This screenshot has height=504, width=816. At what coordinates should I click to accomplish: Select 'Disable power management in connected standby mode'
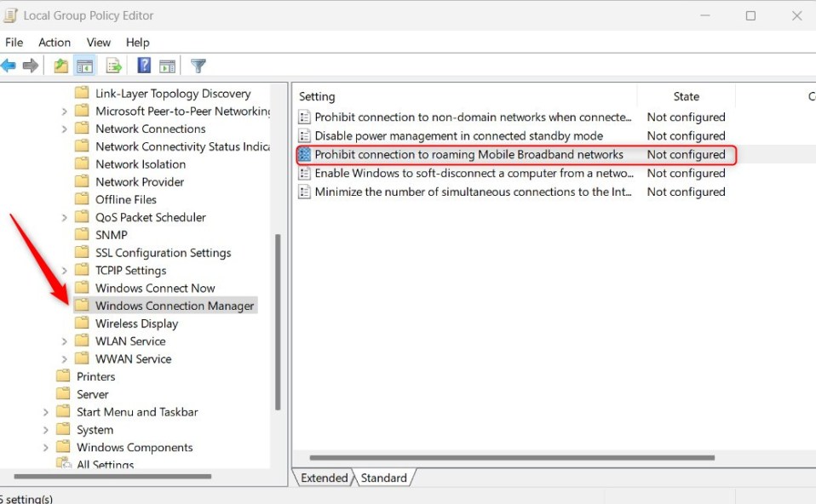[459, 135]
